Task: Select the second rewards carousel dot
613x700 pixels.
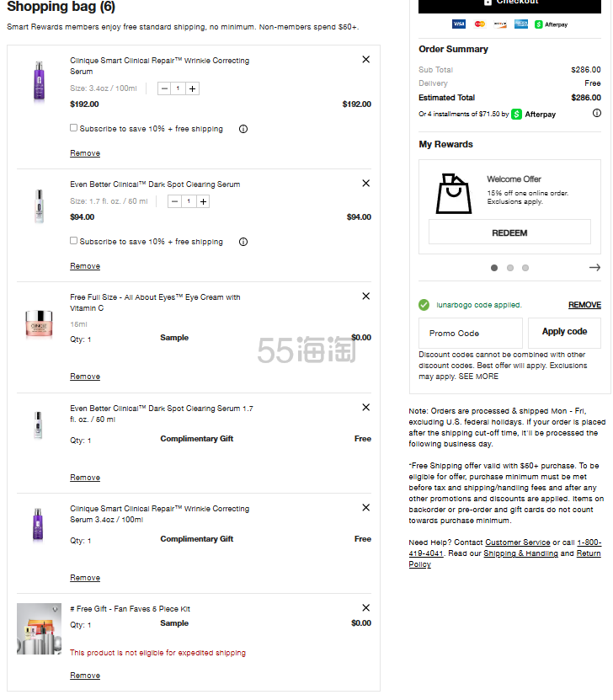Action: pos(510,268)
